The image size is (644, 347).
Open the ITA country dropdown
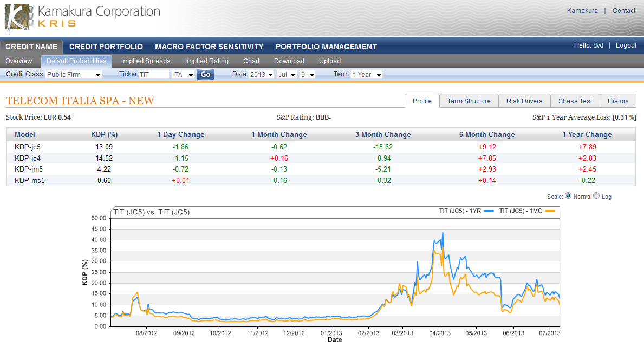[183, 74]
